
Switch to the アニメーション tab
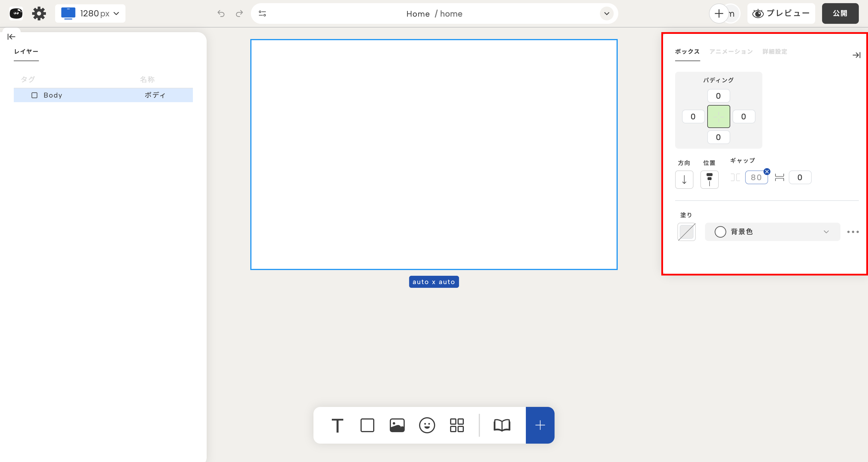click(731, 52)
